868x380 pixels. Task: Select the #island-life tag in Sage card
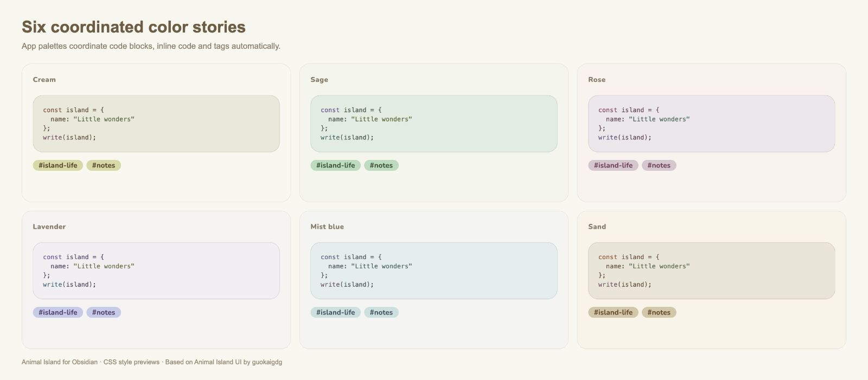tap(336, 165)
